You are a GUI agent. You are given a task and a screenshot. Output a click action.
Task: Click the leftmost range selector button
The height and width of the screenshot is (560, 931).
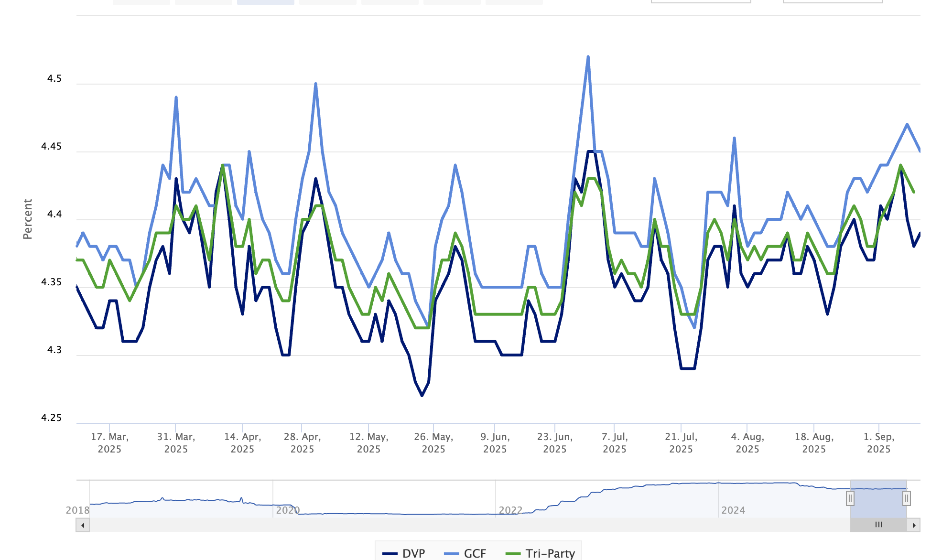pyautogui.click(x=141, y=2)
